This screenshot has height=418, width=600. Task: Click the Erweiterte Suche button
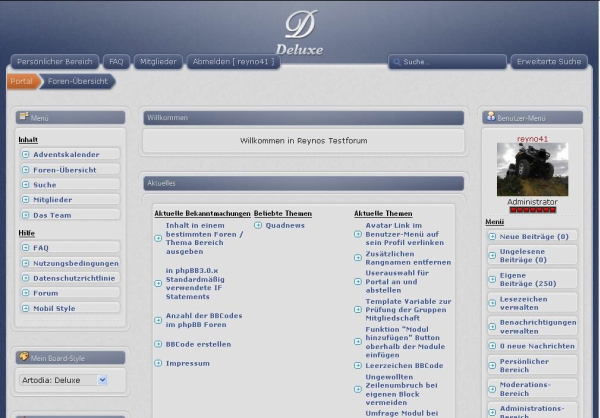pyautogui.click(x=548, y=61)
